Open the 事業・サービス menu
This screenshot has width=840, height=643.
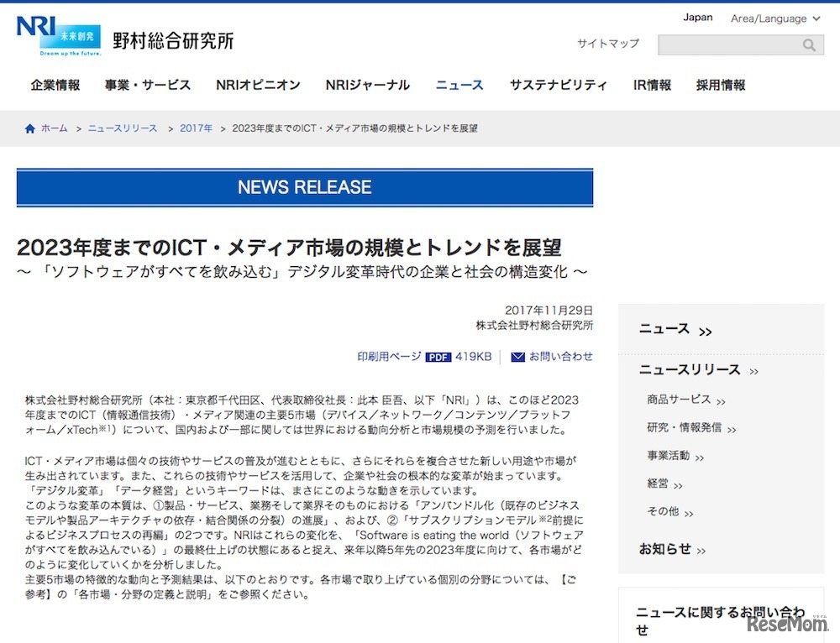click(x=148, y=85)
